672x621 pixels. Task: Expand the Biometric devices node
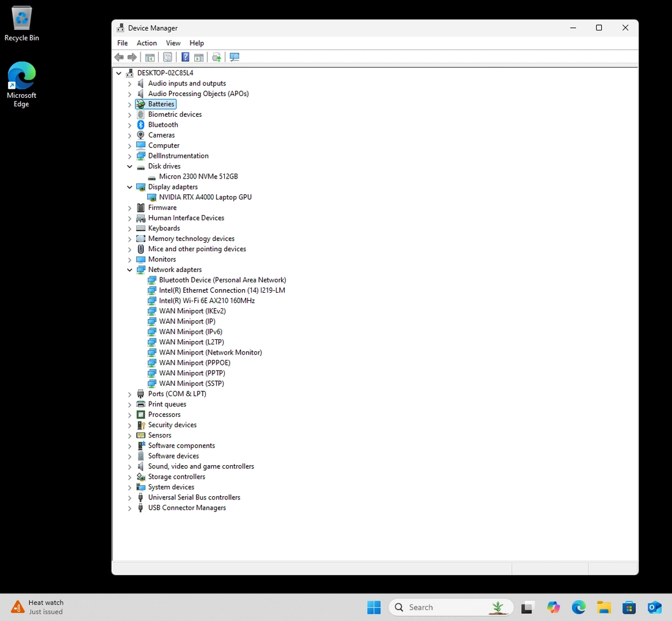point(130,114)
